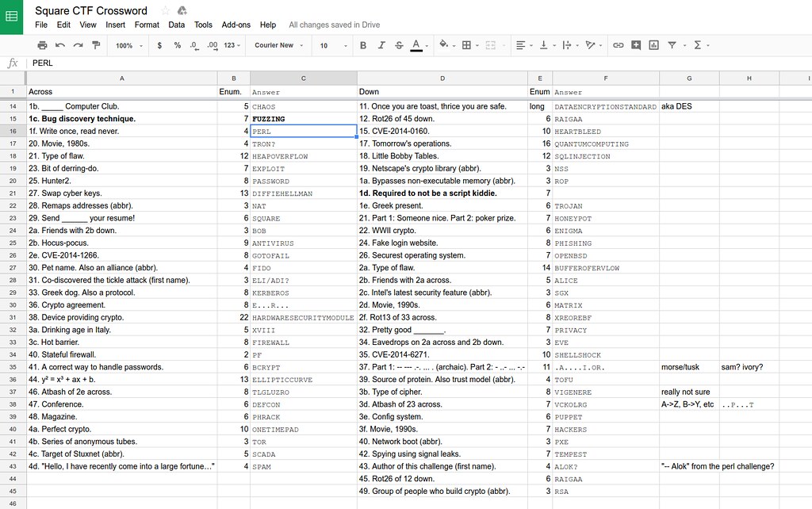Viewport: 812px width, 509px height.
Task: Open the borders menu
Action: pos(466,45)
